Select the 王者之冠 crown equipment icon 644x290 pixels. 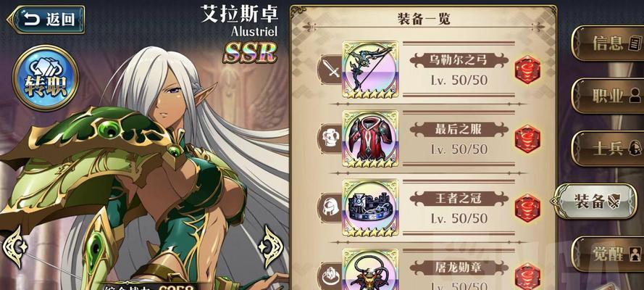point(370,208)
